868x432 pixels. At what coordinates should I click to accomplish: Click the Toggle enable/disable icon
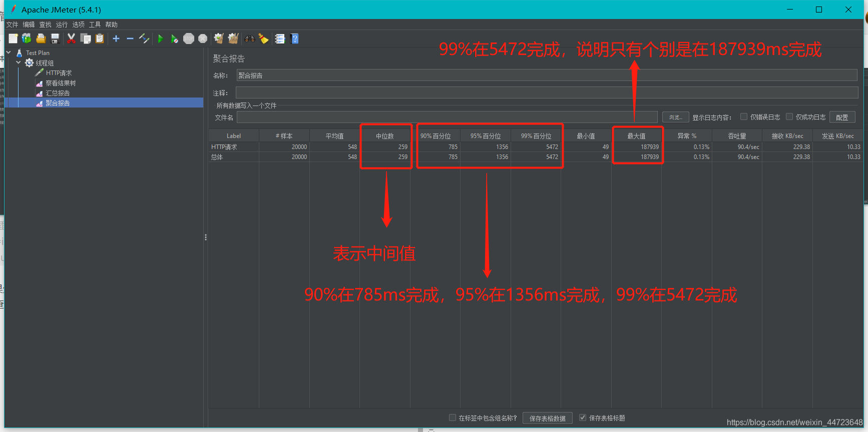click(x=144, y=38)
